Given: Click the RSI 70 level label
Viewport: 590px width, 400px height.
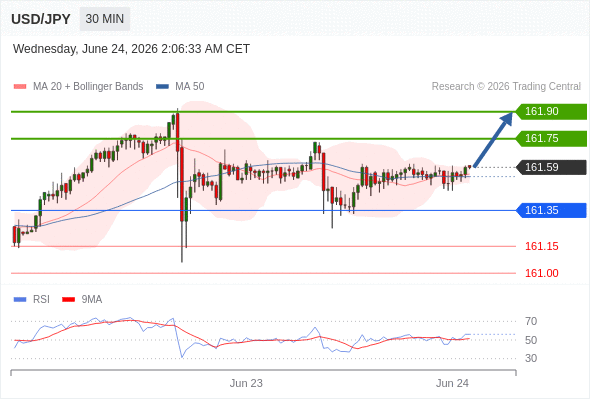Looking at the screenshot, I should 531,321.
